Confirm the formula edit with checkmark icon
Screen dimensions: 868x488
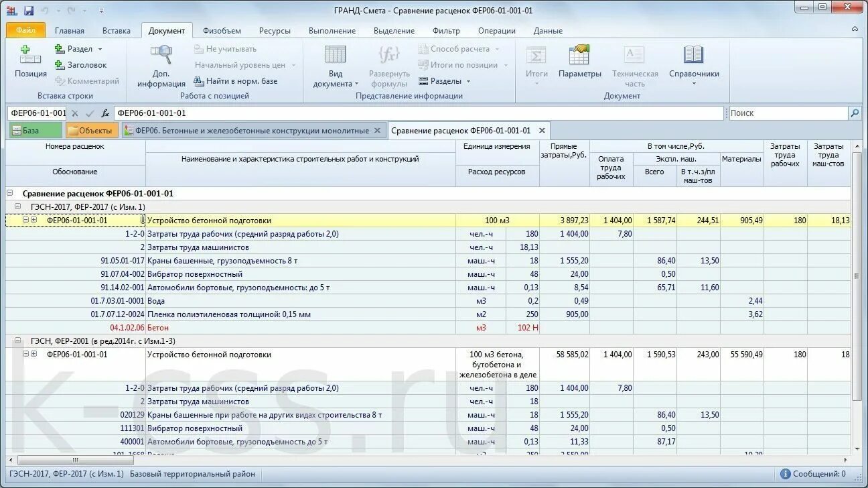[90, 113]
